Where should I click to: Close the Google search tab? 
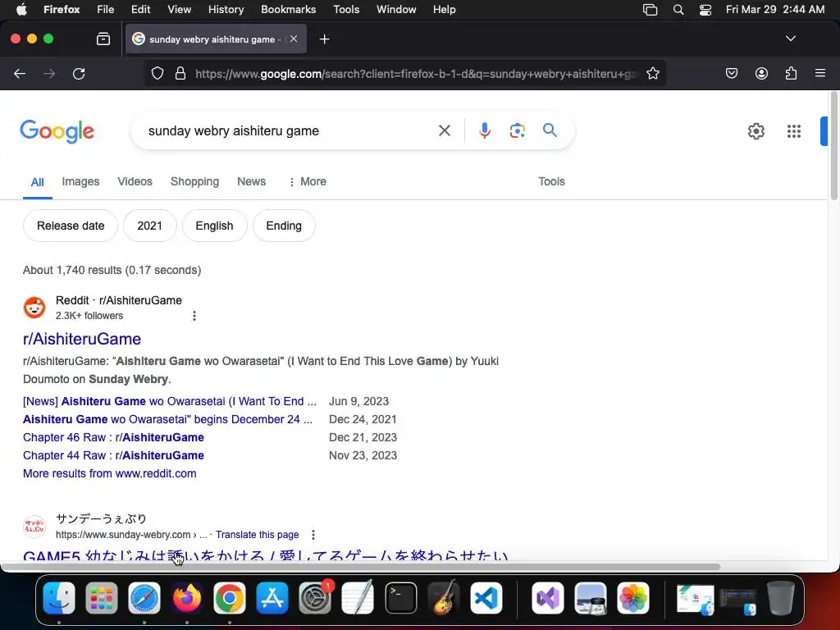[294, 39]
